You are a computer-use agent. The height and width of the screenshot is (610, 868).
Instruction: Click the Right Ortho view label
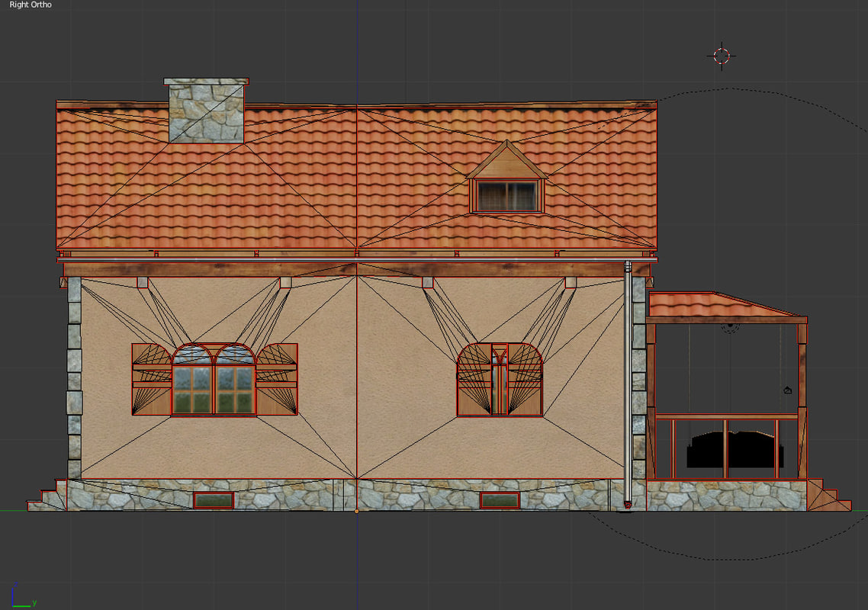[x=31, y=5]
